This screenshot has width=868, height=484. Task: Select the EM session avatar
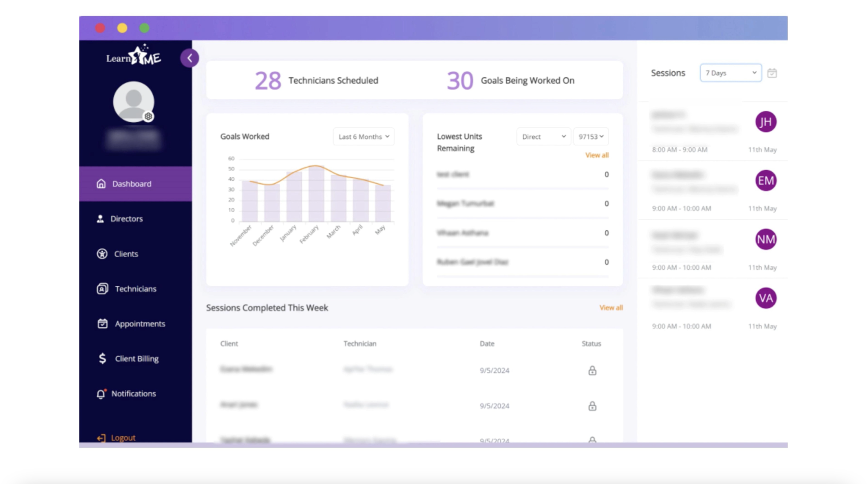(766, 180)
